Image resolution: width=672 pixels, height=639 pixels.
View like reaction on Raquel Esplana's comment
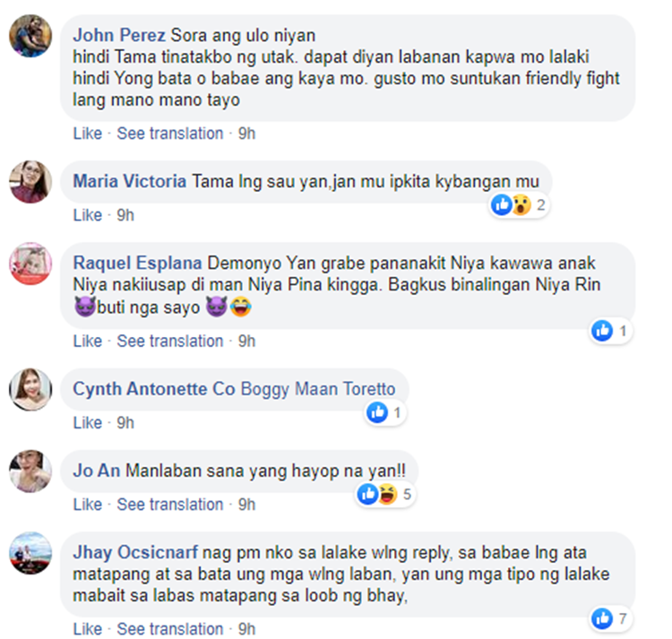(x=610, y=331)
